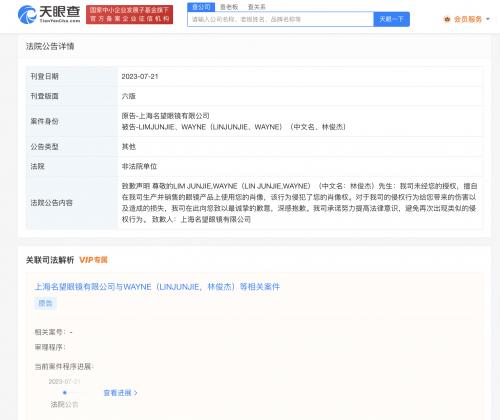This screenshot has height=420, width=500.
Task: Select the 当前案件程序进展 label
Action: 64,367
